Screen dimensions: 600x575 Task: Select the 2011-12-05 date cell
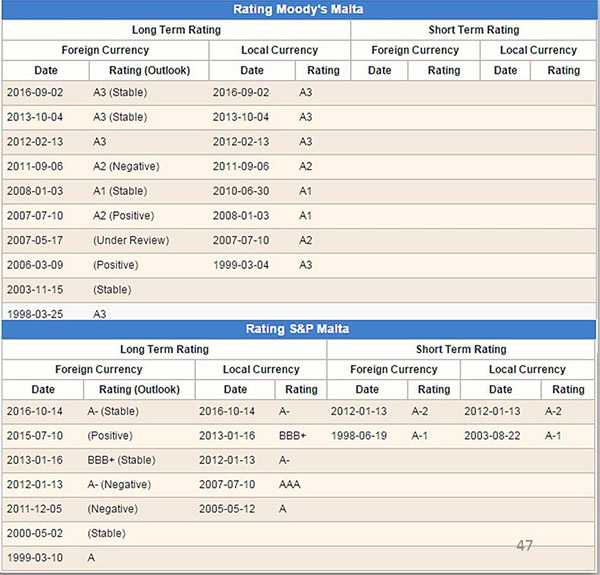[36, 509]
